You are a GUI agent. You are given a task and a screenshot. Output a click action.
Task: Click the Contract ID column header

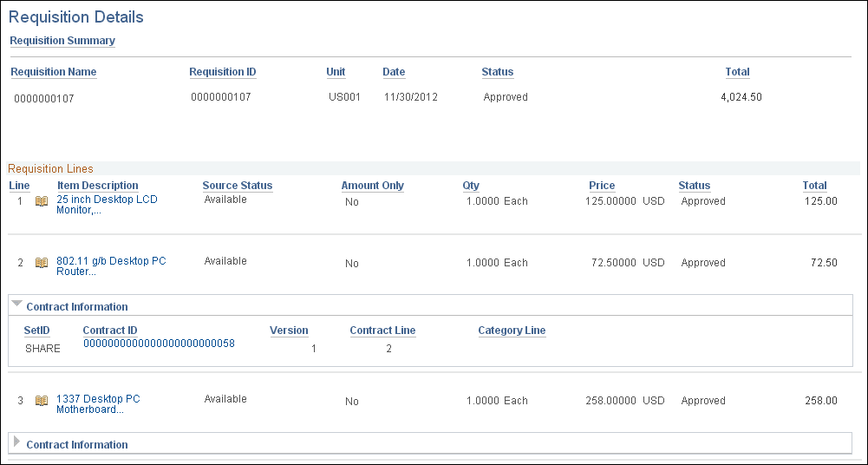pos(110,331)
